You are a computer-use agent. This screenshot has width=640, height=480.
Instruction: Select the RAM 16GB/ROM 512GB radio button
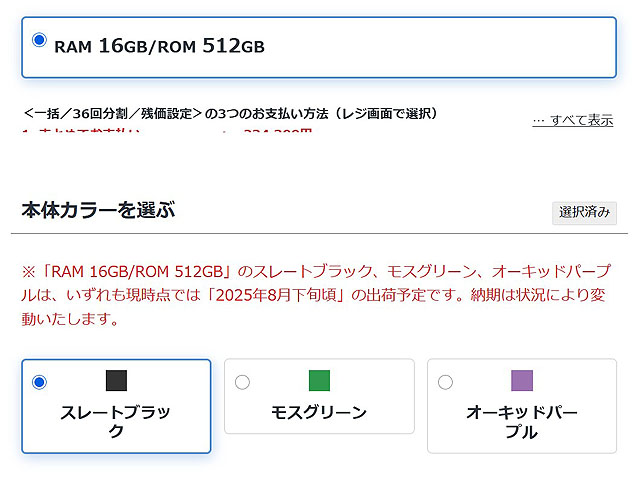39,40
